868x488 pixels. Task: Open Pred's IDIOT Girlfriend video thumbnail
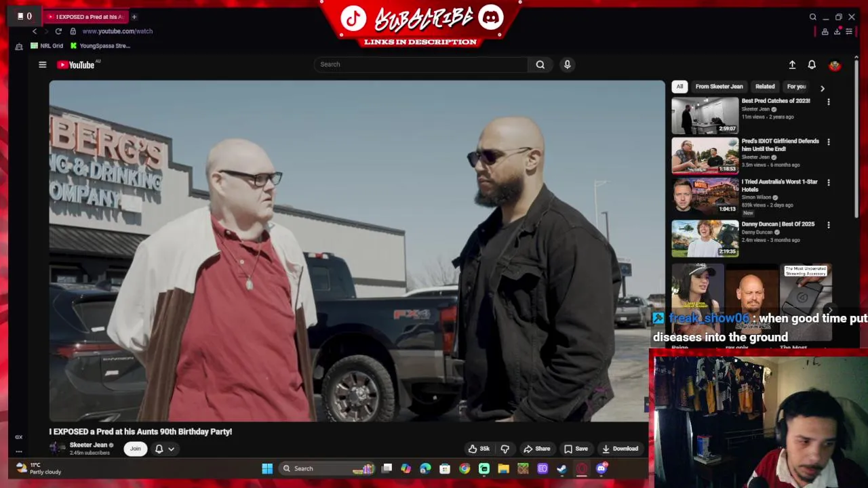pyautogui.click(x=705, y=156)
